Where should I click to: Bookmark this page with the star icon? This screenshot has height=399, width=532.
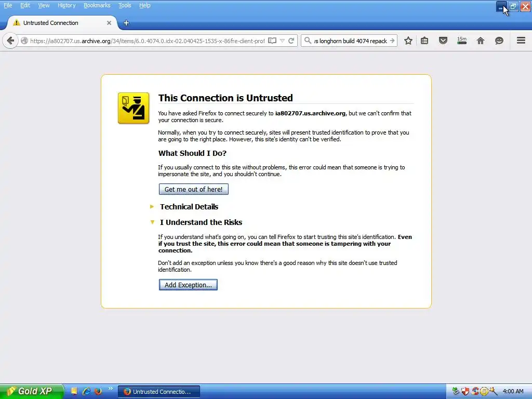click(408, 41)
